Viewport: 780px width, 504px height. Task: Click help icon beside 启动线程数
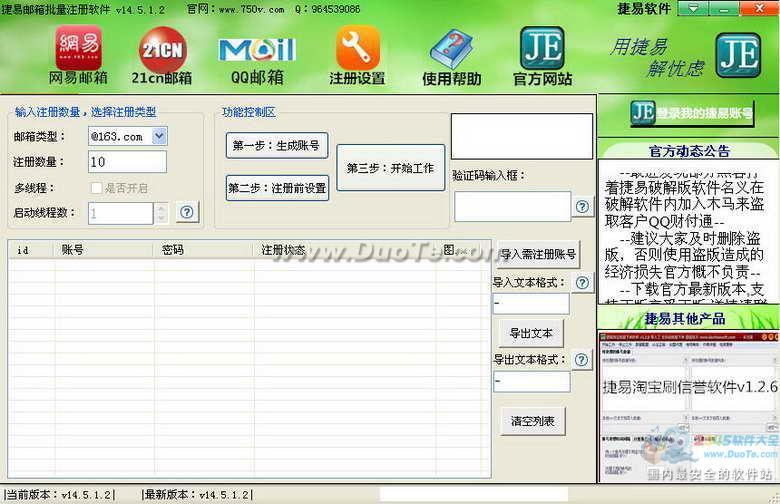tap(187, 212)
